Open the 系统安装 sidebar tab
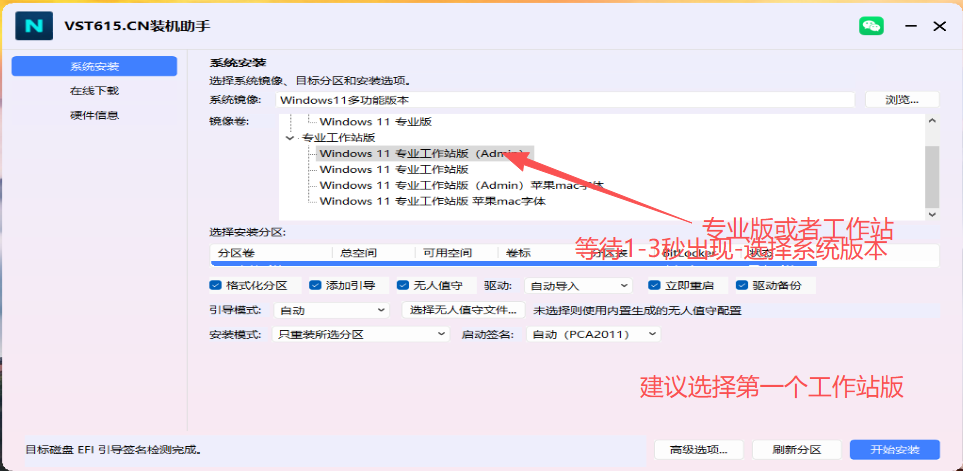The height and width of the screenshot is (471, 963). point(94,66)
